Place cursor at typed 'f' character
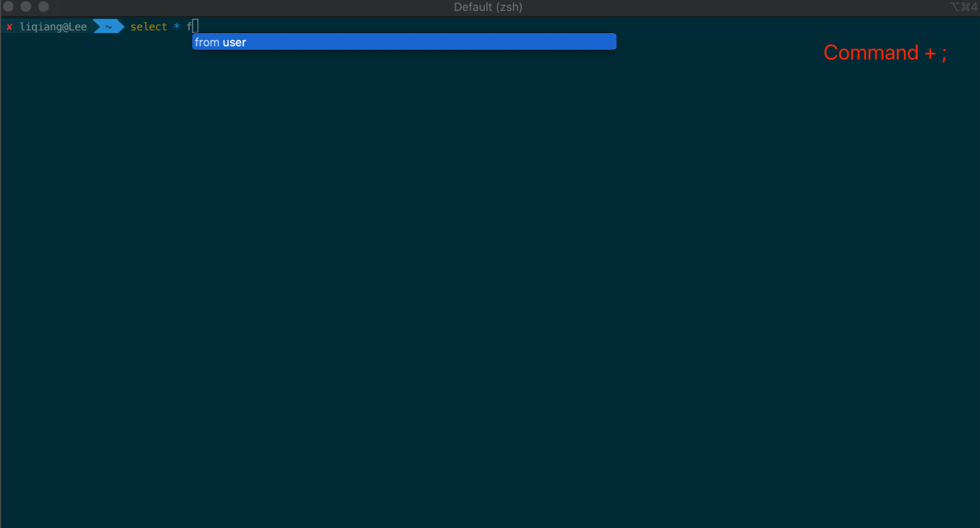This screenshot has height=528, width=980. tap(189, 27)
